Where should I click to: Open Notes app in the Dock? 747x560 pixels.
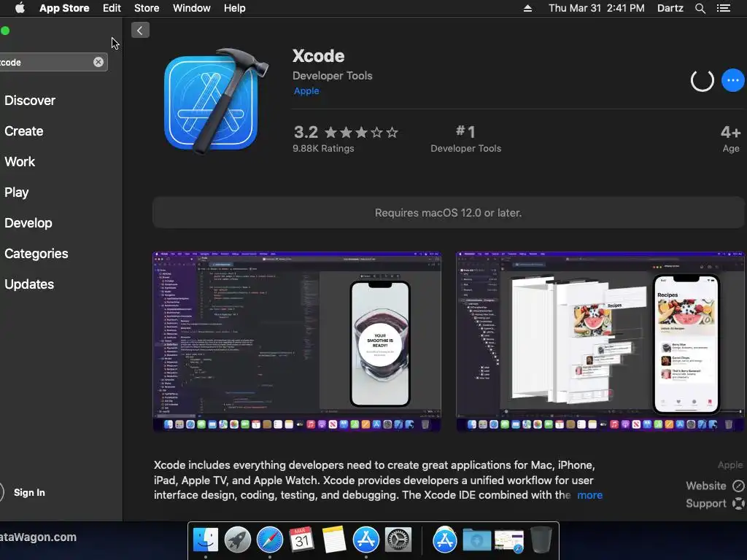pyautogui.click(x=333, y=540)
